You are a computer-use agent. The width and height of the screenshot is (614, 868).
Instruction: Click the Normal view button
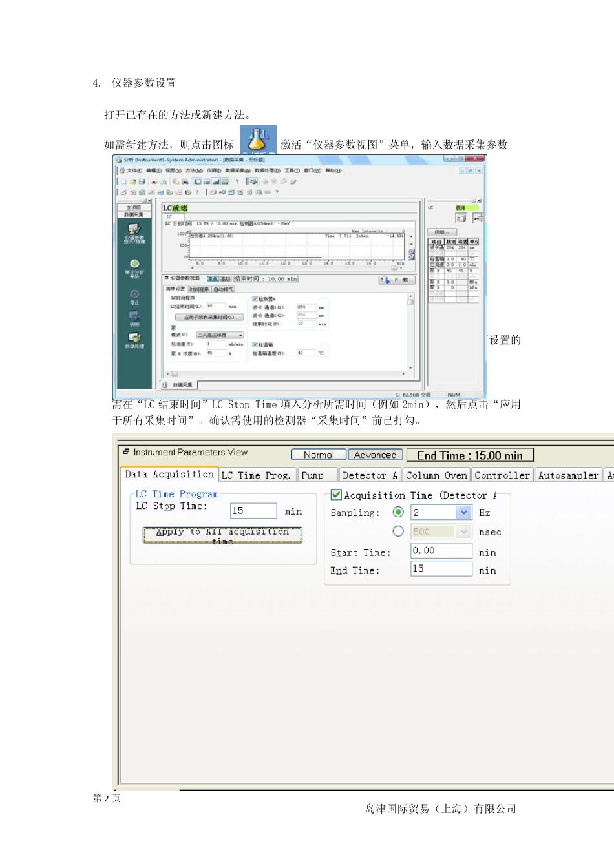(319, 455)
